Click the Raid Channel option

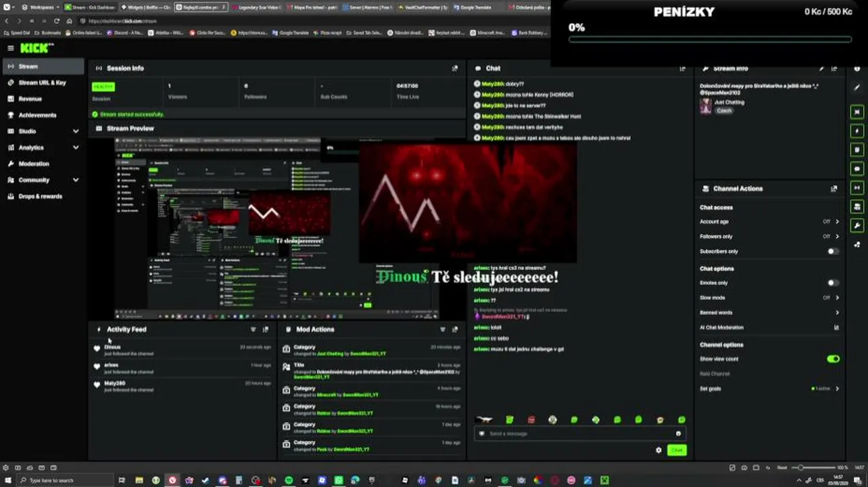point(715,374)
